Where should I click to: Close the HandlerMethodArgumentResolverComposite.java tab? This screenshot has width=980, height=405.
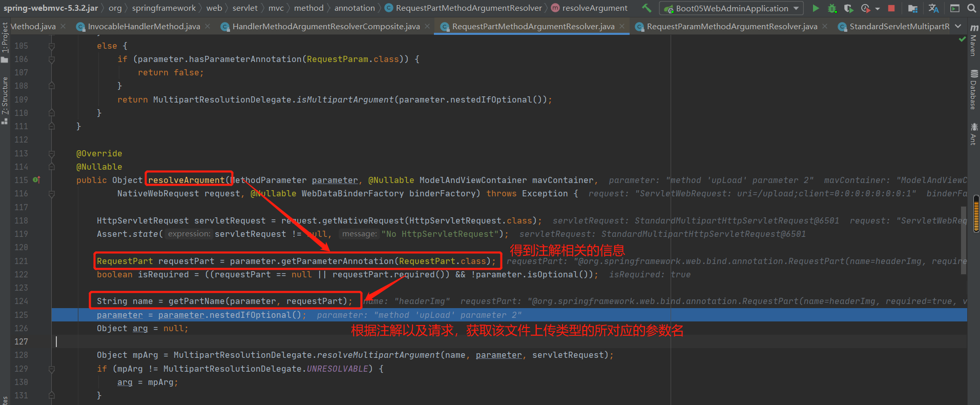tap(427, 26)
